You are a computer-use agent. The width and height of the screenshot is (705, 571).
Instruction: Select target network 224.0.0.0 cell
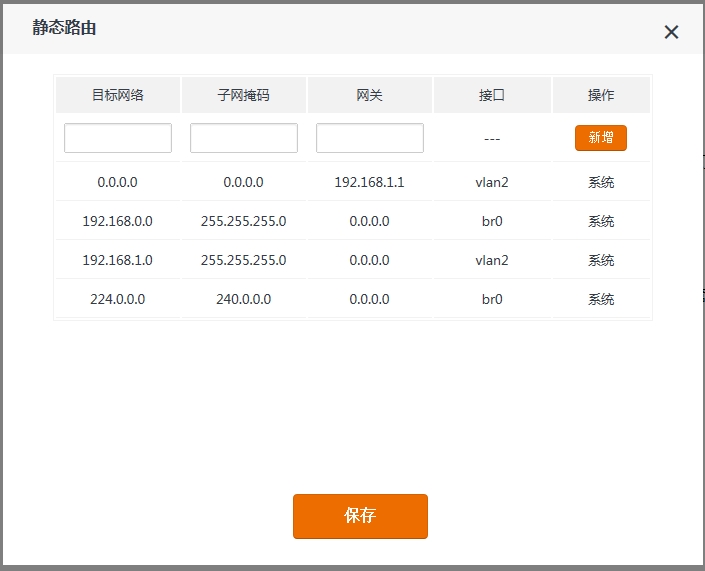[118, 299]
